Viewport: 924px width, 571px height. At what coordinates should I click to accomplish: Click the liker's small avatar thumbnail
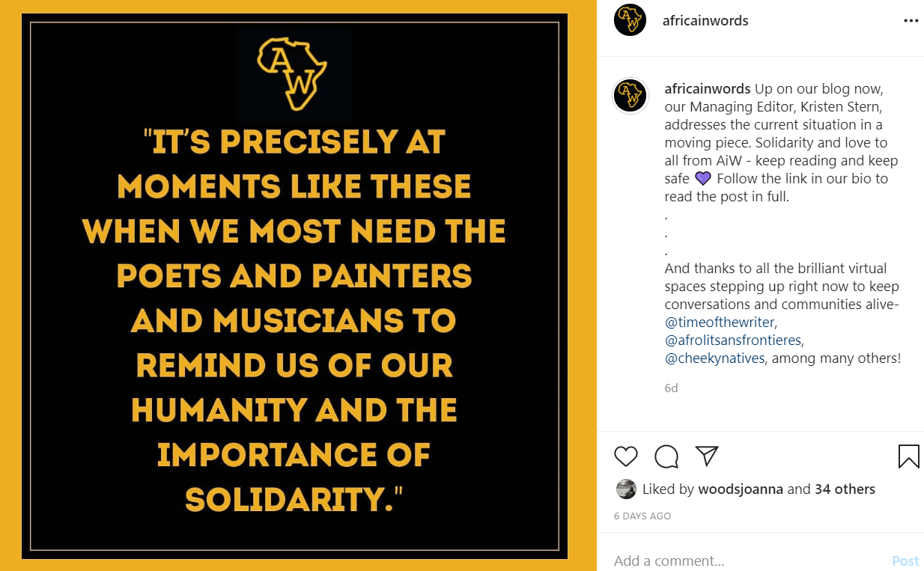click(x=626, y=489)
